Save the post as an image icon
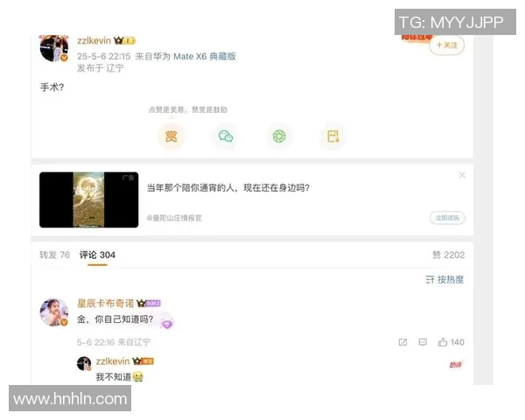The height and width of the screenshot is (420, 525). 333,136
